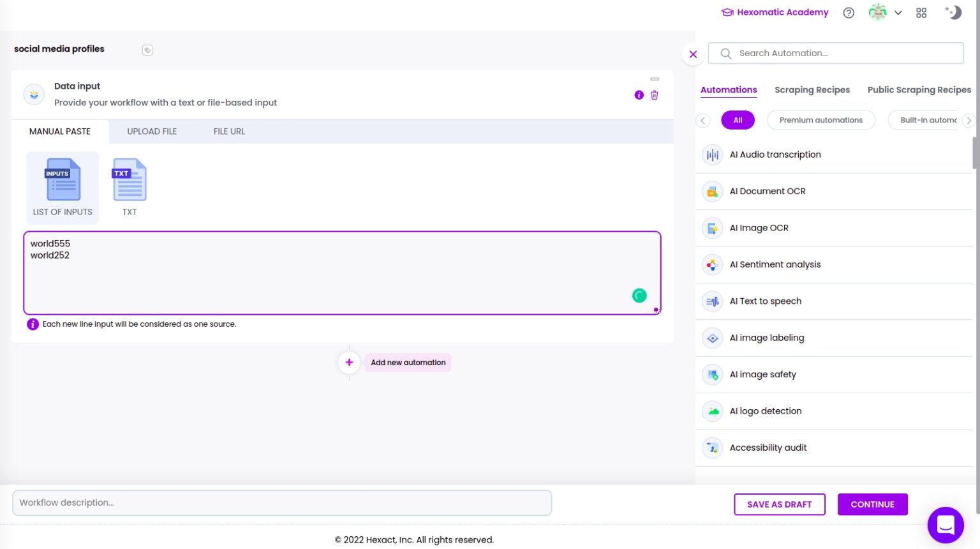Open the AI Image OCR automation icon
Viewport: 980px width, 549px height.
click(x=712, y=228)
